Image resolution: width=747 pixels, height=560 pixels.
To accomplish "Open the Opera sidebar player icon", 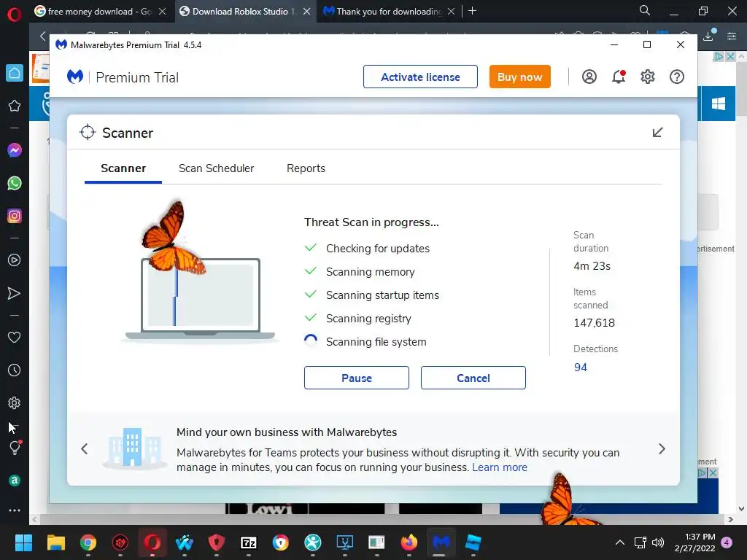I will coord(15,260).
